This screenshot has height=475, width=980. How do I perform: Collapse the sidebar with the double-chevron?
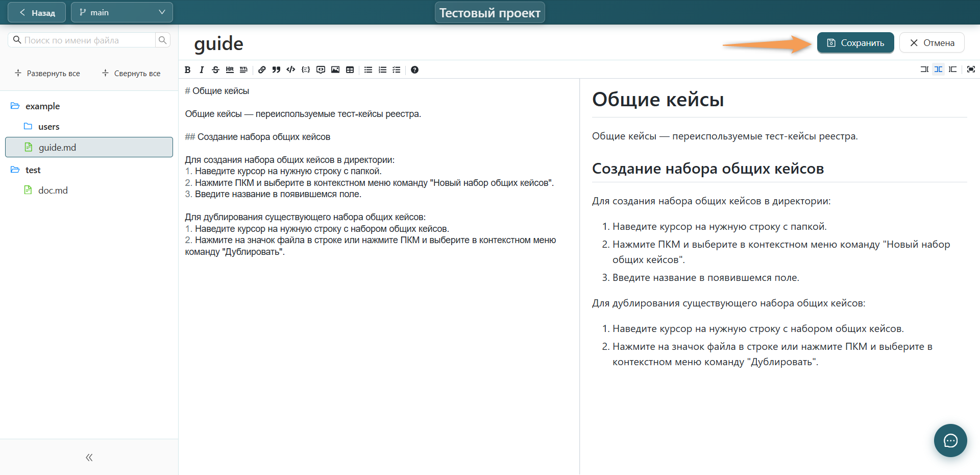tap(89, 457)
